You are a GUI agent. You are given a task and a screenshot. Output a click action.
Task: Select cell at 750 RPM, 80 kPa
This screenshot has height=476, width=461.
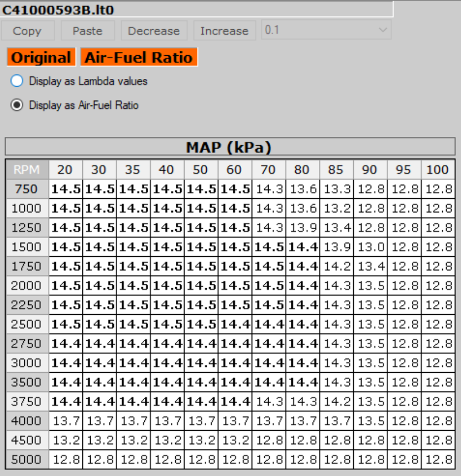(x=302, y=189)
